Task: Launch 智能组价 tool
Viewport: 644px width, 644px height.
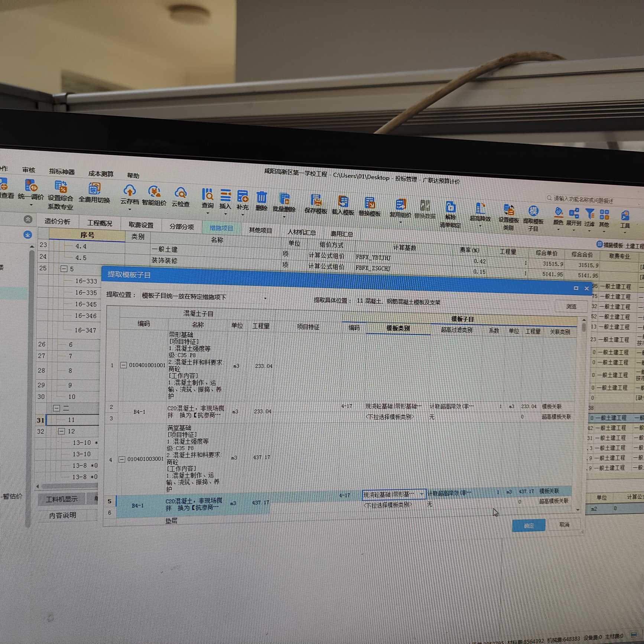Action: click(154, 192)
